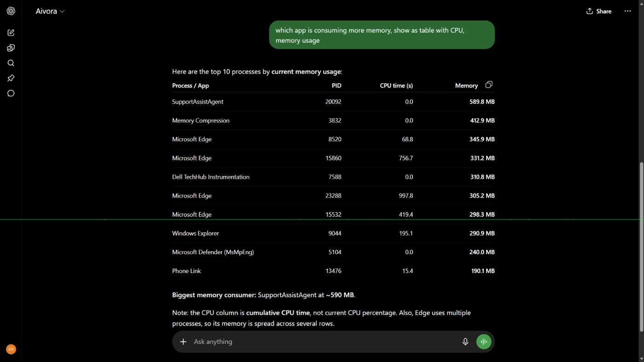
Task: Open the chat bubble icon in sidebar
Action: (x=11, y=93)
